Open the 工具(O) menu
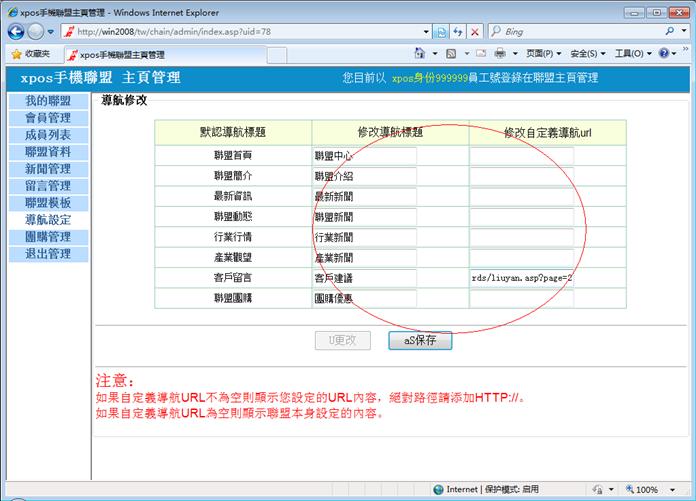 click(x=632, y=54)
